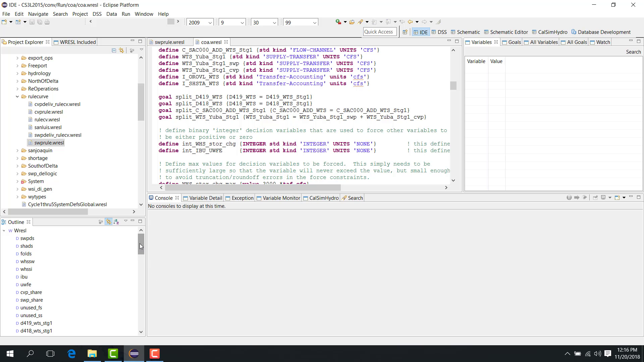
Task: Open Database Development perspective
Action: [x=601, y=32]
